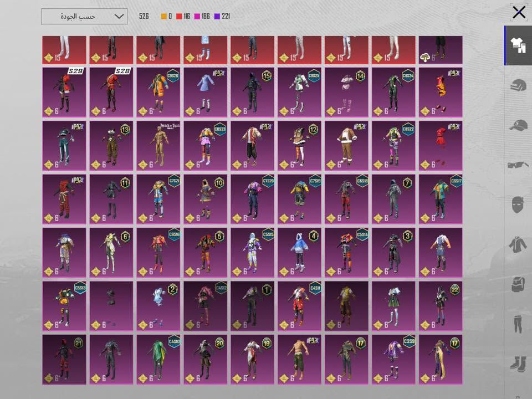Select the outfit with badge 15
532x399 pixels.
pos(253,93)
